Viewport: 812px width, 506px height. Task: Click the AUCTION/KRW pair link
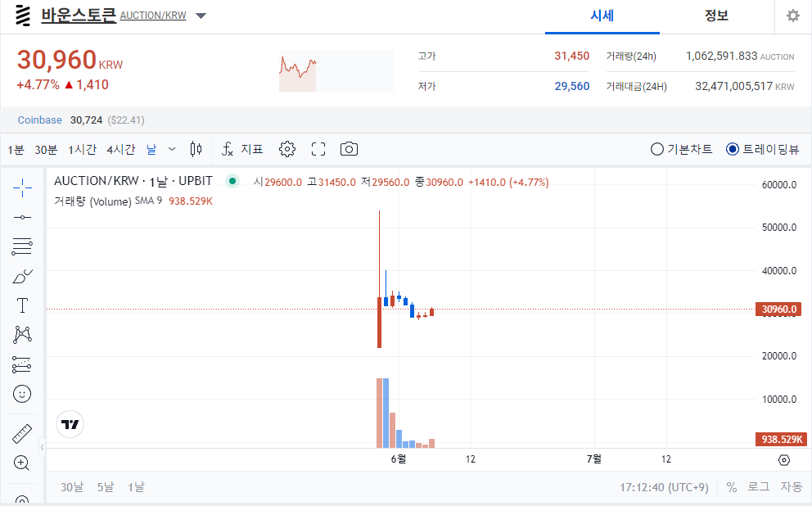(153, 16)
